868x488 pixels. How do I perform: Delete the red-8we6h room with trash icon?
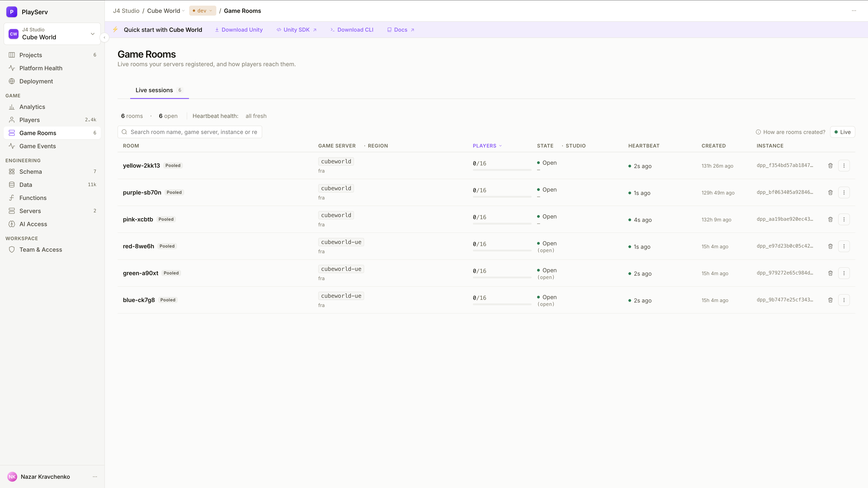[830, 246]
